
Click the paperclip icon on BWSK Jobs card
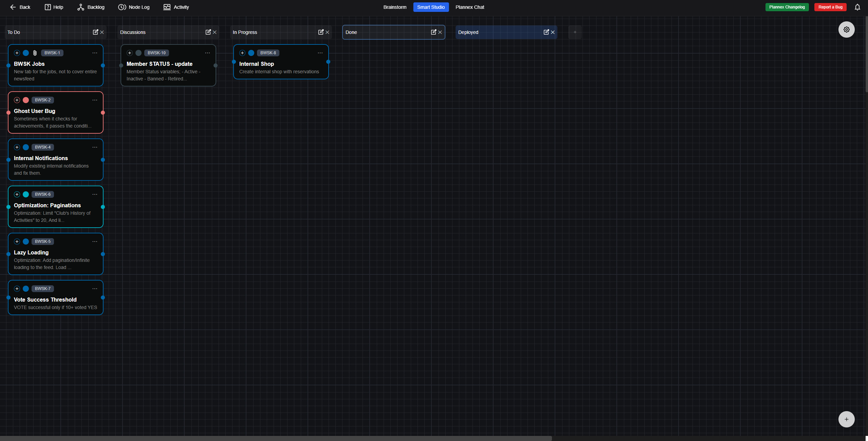pyautogui.click(x=35, y=53)
